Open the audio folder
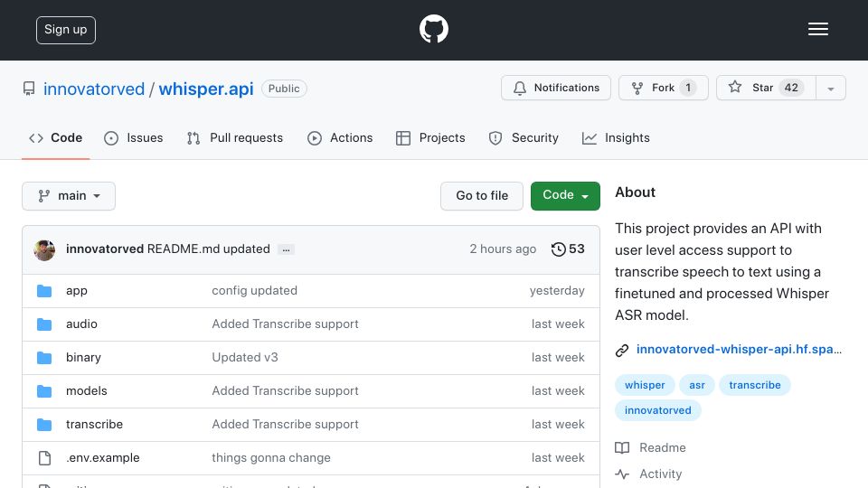 pos(81,324)
